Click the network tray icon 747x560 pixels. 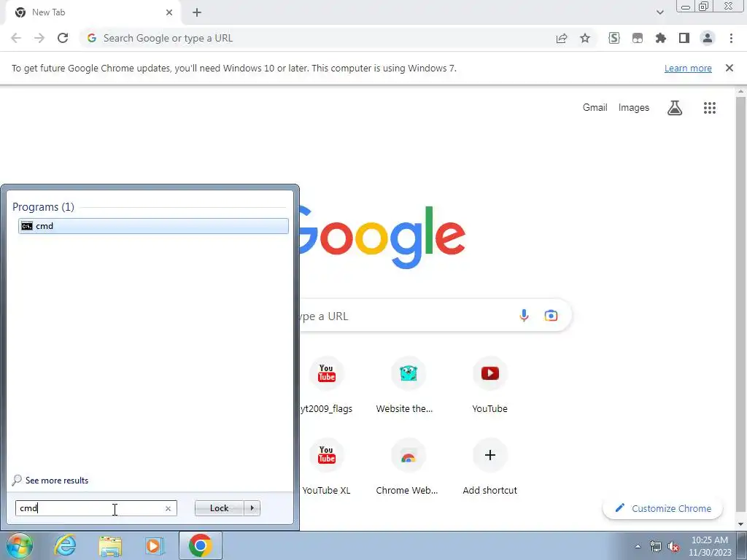[x=656, y=546]
